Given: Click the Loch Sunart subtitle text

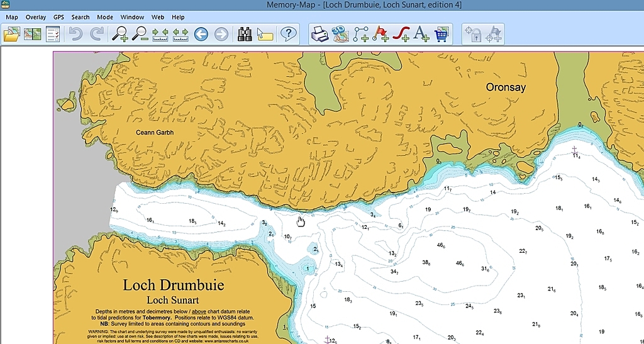Looking at the screenshot, I should point(173,300).
